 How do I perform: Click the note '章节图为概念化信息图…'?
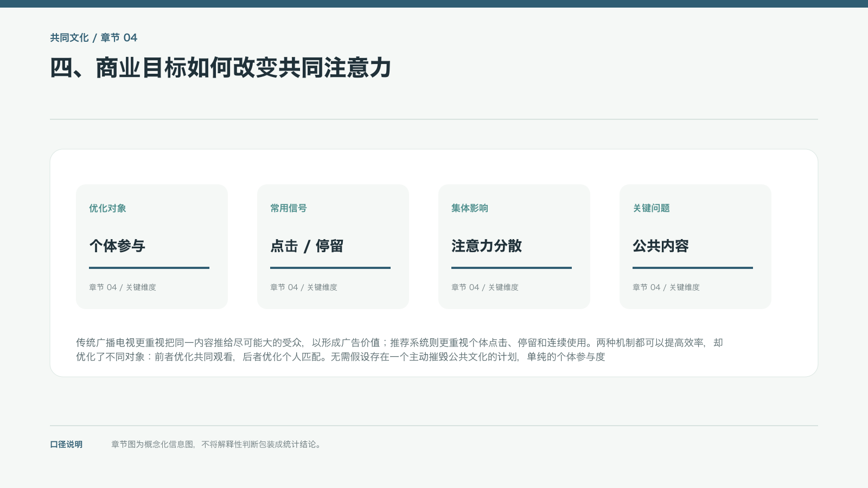pos(217,445)
